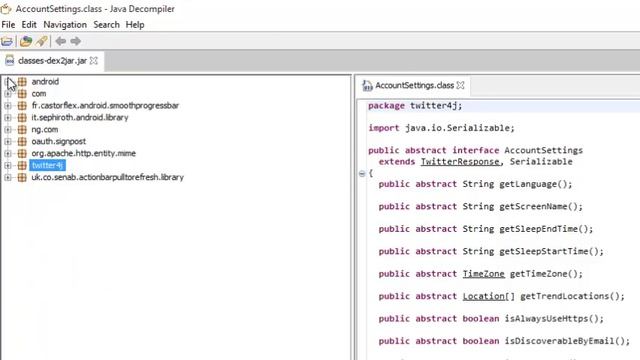Click the AccountSettings interface name in code
Screen dimensions: 640x360
tap(543, 150)
